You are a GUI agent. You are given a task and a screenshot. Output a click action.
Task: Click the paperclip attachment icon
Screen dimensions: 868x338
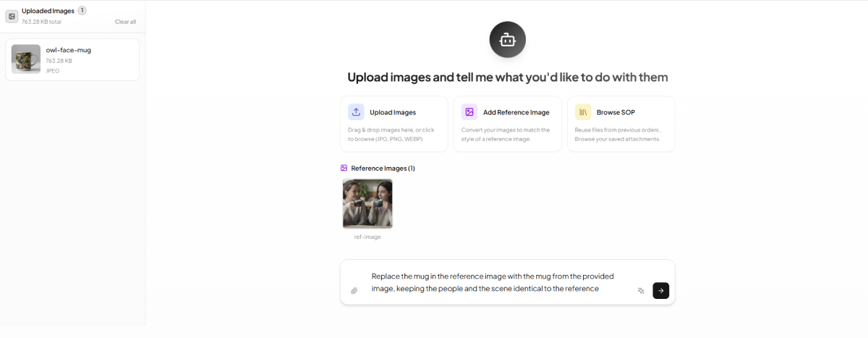[x=354, y=290]
